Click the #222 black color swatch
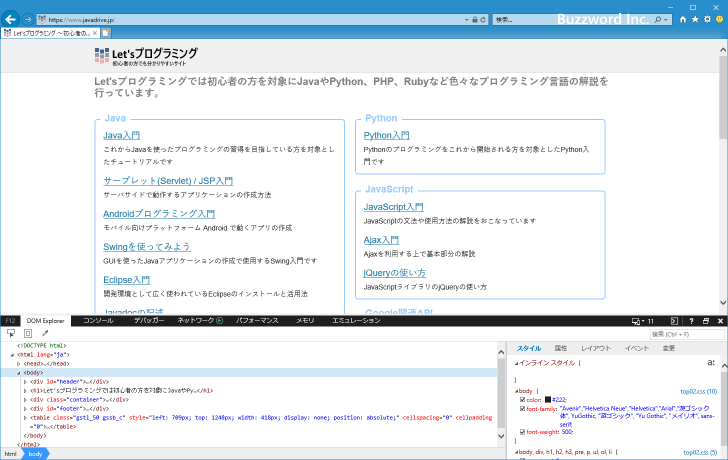 pyautogui.click(x=548, y=400)
